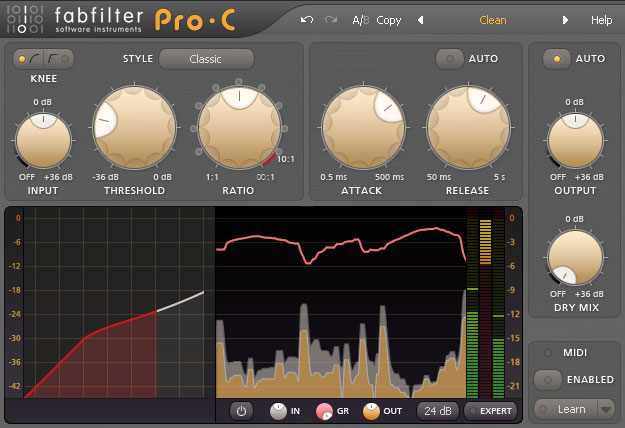Enable Expert mode
The image size is (625, 428).
click(x=490, y=411)
